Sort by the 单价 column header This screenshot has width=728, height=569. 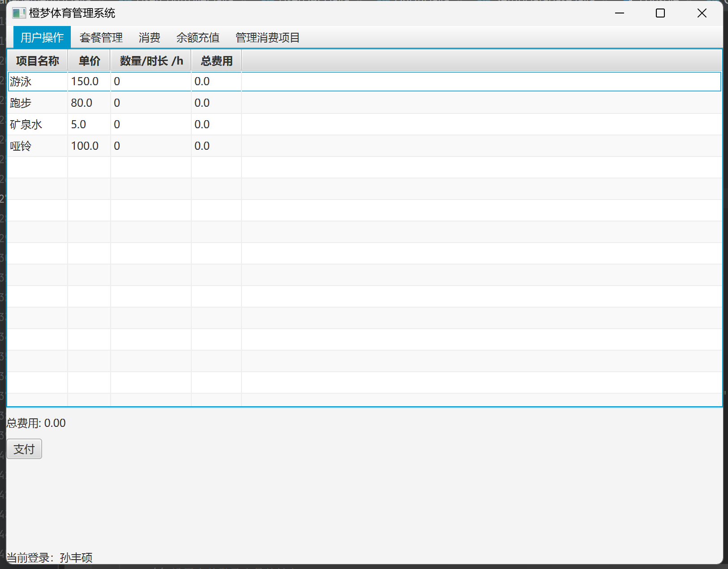(89, 61)
